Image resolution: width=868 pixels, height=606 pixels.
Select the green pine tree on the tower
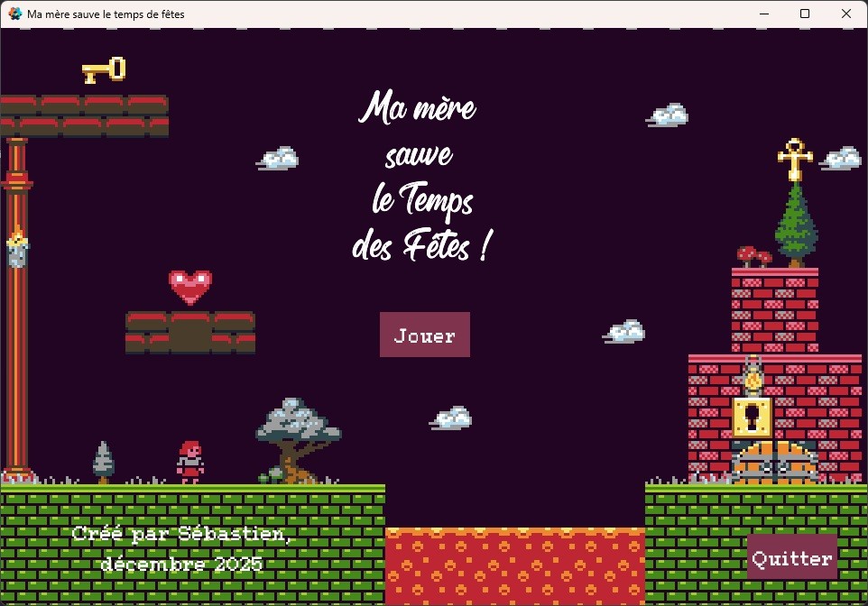[x=795, y=224]
